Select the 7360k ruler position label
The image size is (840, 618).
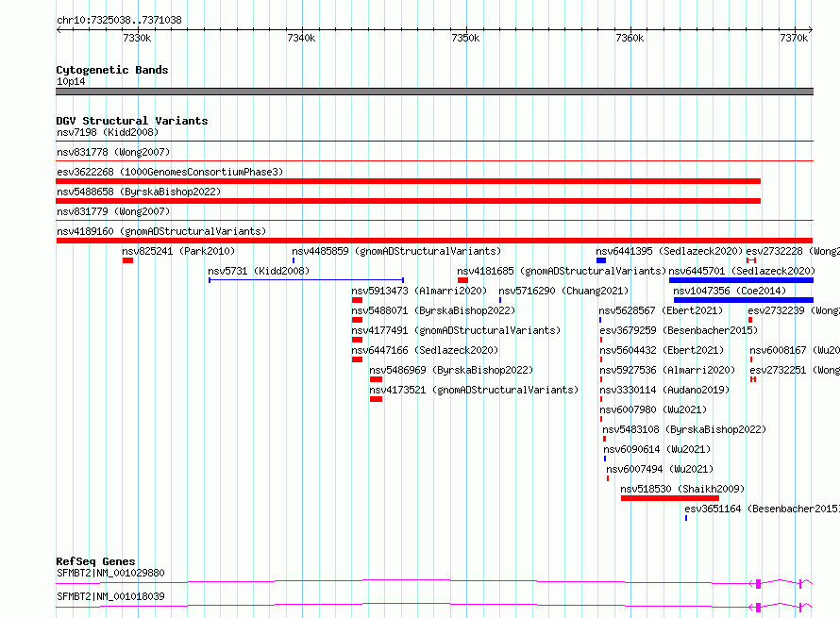[x=630, y=38]
